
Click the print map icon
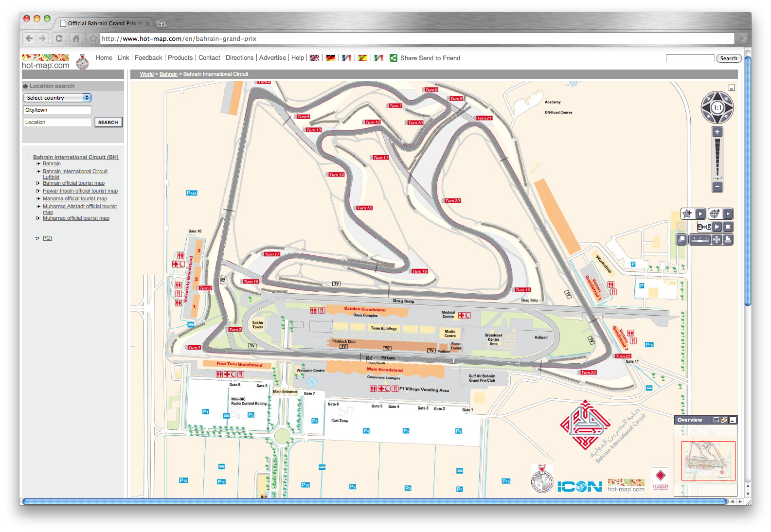(x=728, y=240)
